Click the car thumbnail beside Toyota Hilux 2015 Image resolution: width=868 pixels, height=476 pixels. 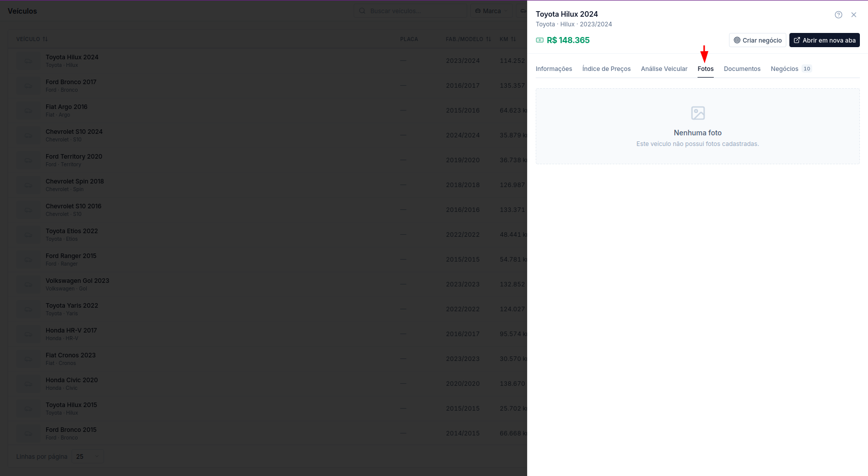(x=28, y=409)
